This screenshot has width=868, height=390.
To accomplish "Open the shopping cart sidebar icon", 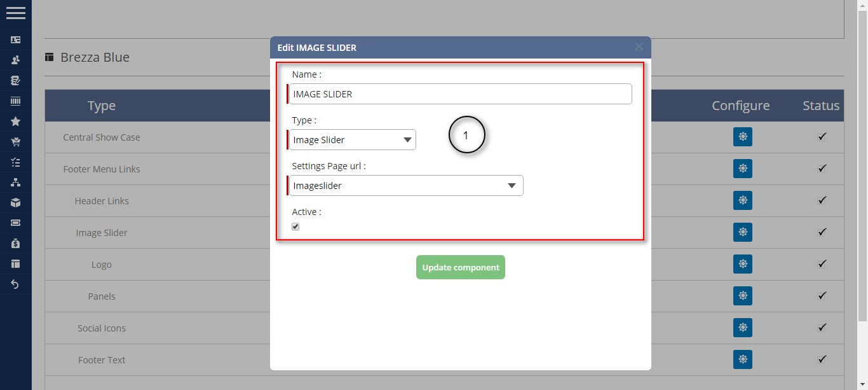I will tap(16, 141).
